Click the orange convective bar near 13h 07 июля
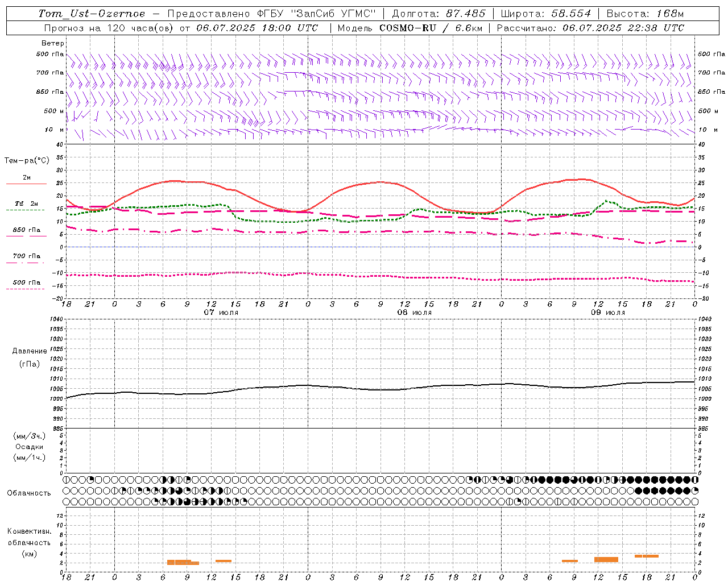Viewport: 728px width, 582px height. click(224, 561)
